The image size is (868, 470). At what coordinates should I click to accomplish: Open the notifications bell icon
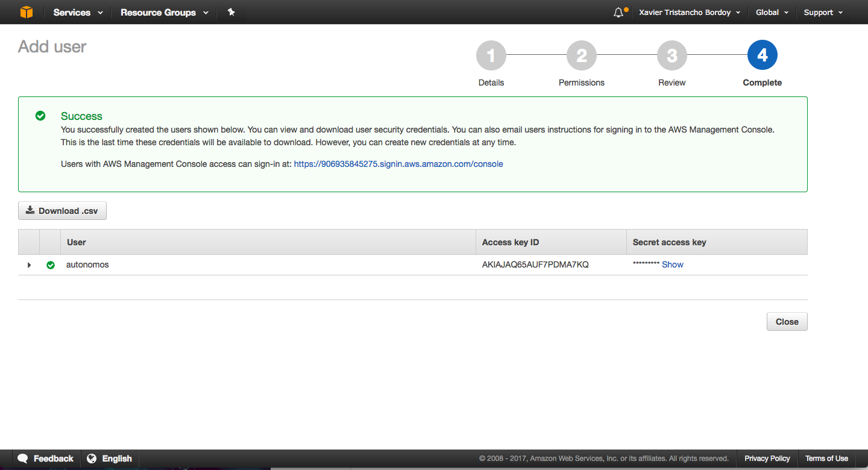619,12
